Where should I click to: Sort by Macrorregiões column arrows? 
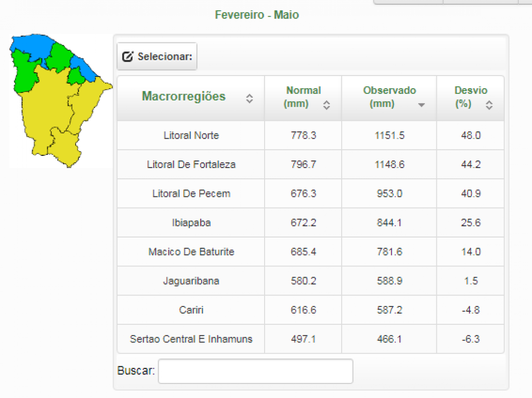coord(250,98)
